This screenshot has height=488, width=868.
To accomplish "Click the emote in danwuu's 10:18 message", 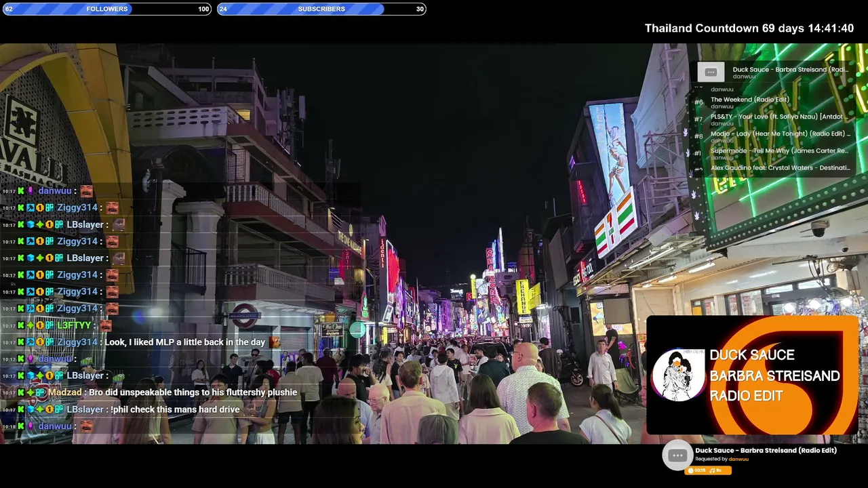I will pos(87,426).
